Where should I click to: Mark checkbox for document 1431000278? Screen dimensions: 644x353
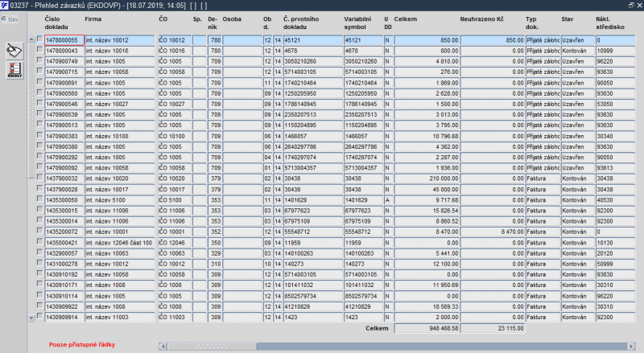pyautogui.click(x=39, y=263)
